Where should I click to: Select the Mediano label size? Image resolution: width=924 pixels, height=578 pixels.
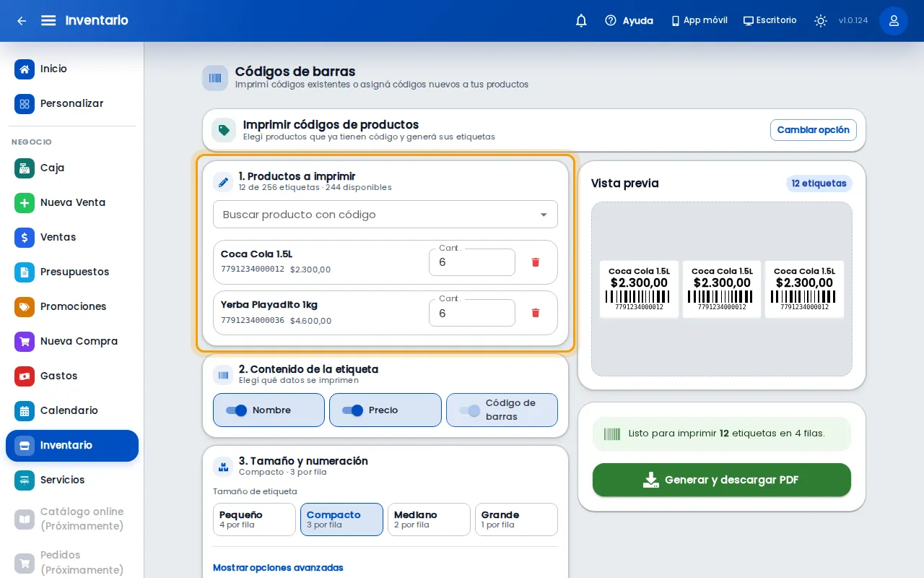[x=429, y=519]
